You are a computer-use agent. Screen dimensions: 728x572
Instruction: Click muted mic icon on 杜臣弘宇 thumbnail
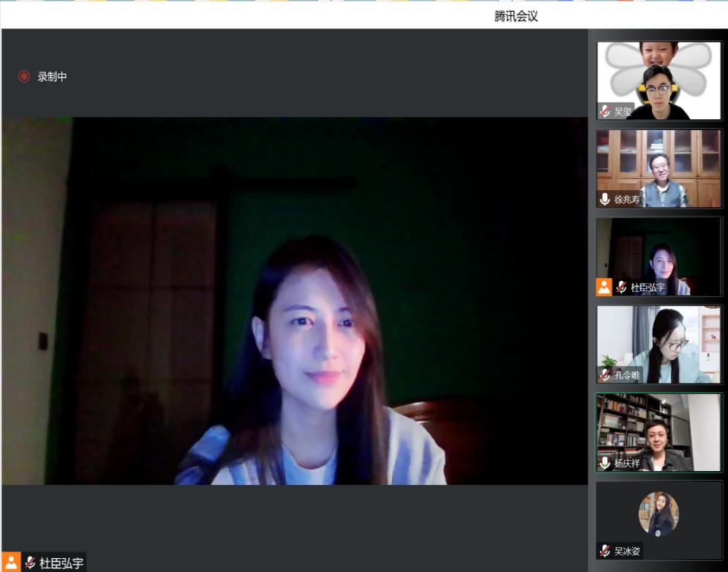621,287
